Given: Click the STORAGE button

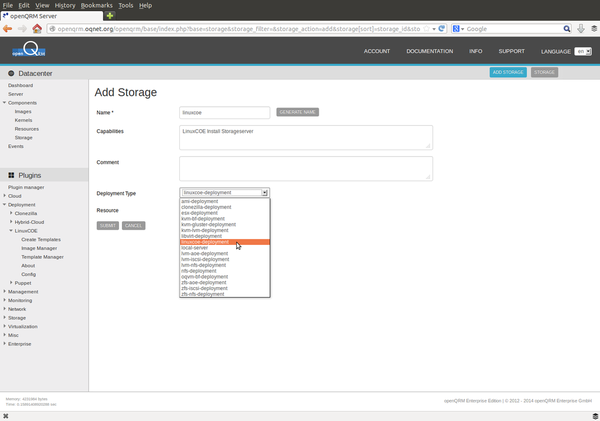Looking at the screenshot, I should (x=544, y=72).
